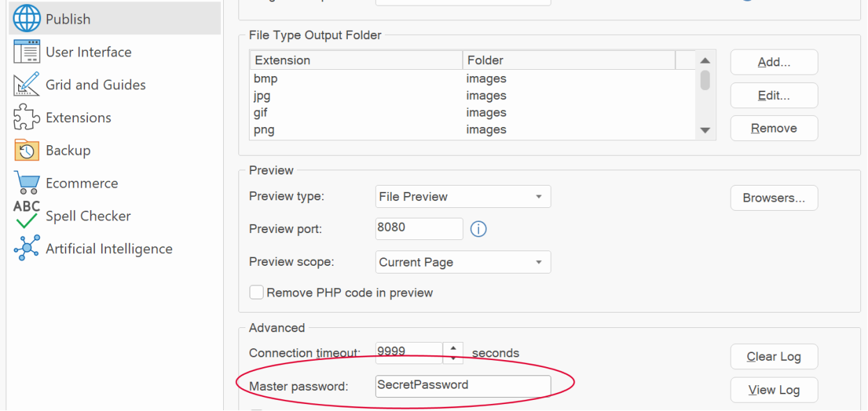Viewport: 868px width, 411px height.
Task: Open the User Interface icon in sidebar
Action: [26, 52]
